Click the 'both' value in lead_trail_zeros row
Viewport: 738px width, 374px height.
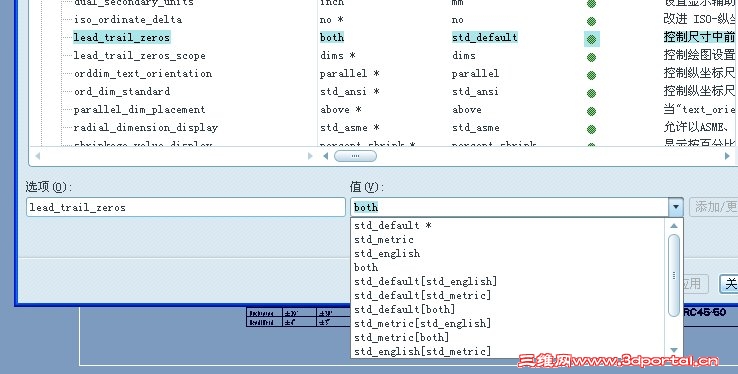click(332, 38)
